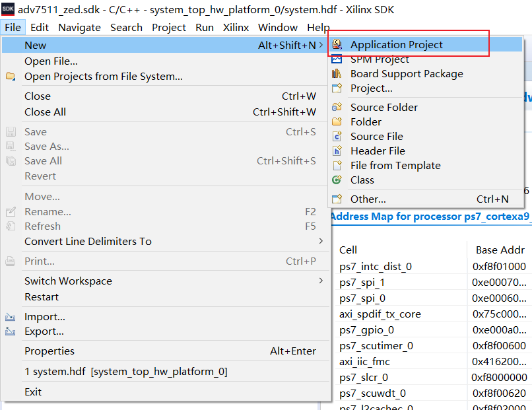Click base address 0xf8f01000
Viewport: 532px width, 410px height.
pyautogui.click(x=499, y=267)
